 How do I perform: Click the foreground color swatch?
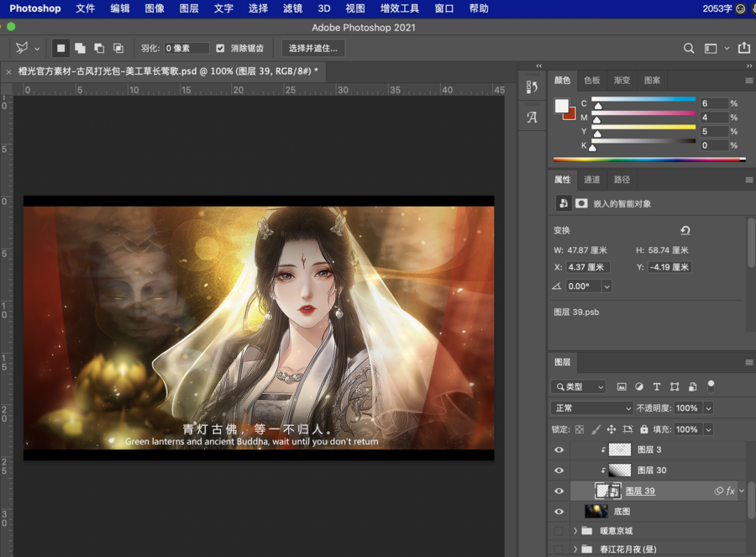pyautogui.click(x=561, y=106)
